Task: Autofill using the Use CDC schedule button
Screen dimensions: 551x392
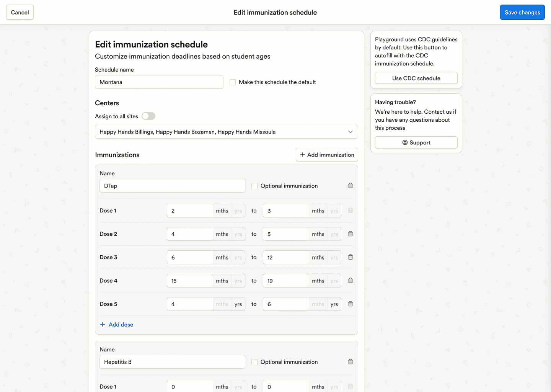Action: [416, 78]
